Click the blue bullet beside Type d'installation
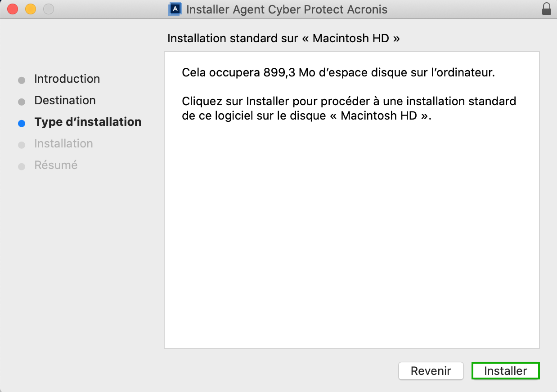The image size is (557, 392). point(22,124)
